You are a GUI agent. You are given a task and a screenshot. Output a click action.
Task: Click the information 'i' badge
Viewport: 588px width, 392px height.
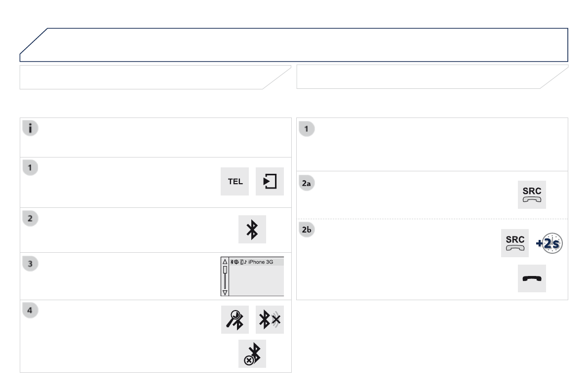coord(30,128)
